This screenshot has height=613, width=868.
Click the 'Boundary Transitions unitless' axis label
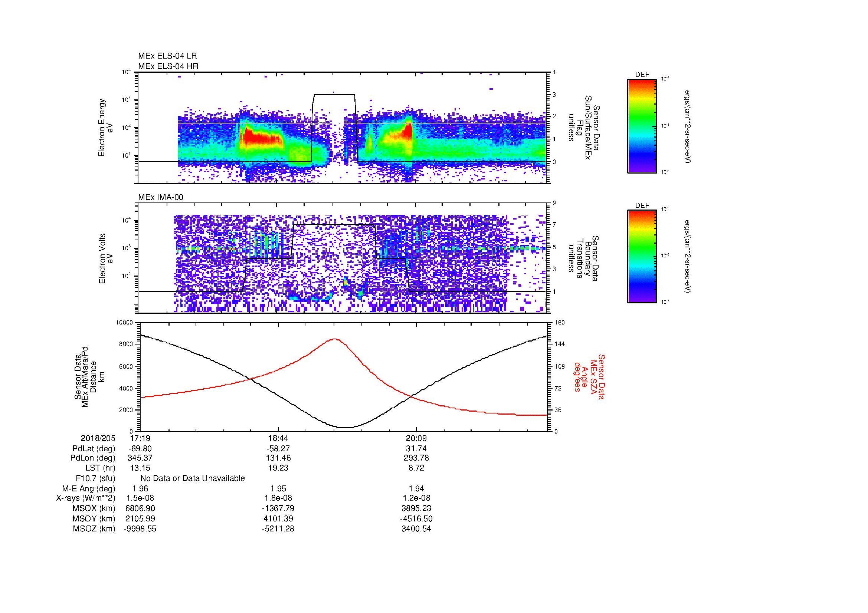pyautogui.click(x=584, y=259)
